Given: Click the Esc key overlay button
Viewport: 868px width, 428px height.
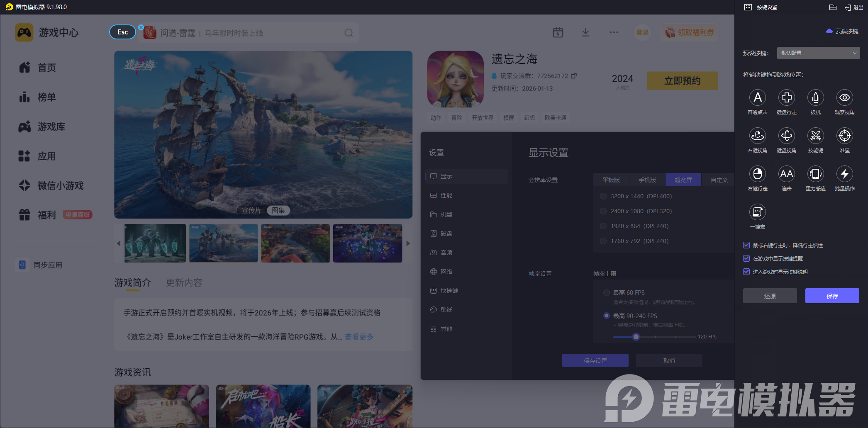Looking at the screenshot, I should pos(122,32).
